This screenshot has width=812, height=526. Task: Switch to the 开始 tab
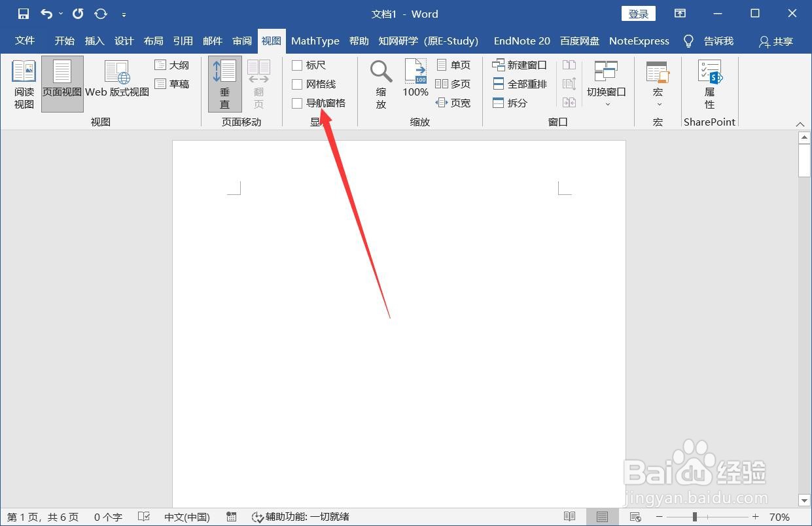[x=65, y=41]
